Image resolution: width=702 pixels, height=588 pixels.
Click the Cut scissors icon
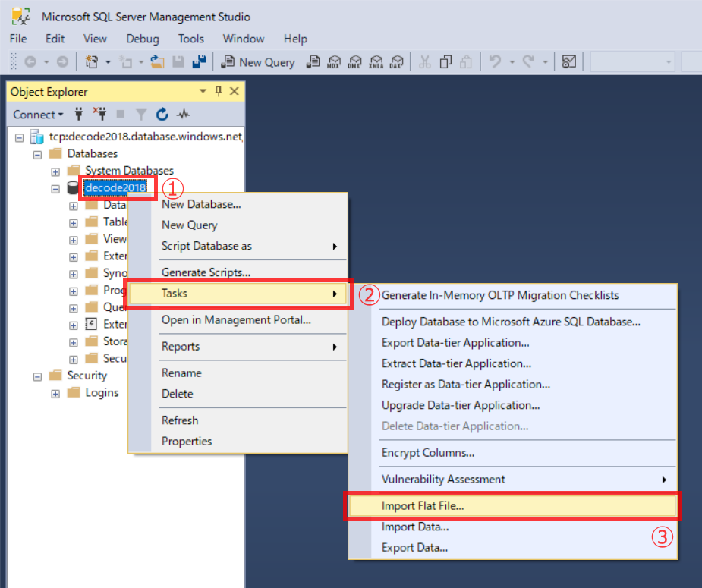pyautogui.click(x=424, y=61)
